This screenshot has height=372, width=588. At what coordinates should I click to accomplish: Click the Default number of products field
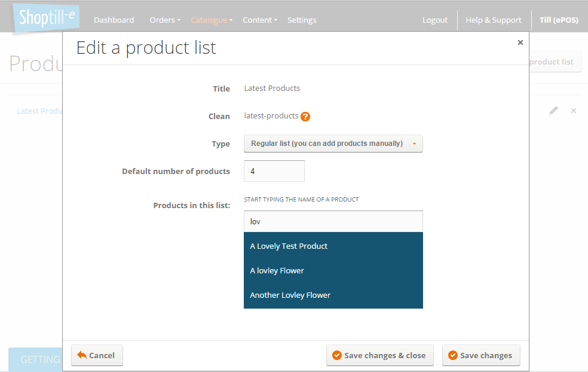[x=274, y=171]
